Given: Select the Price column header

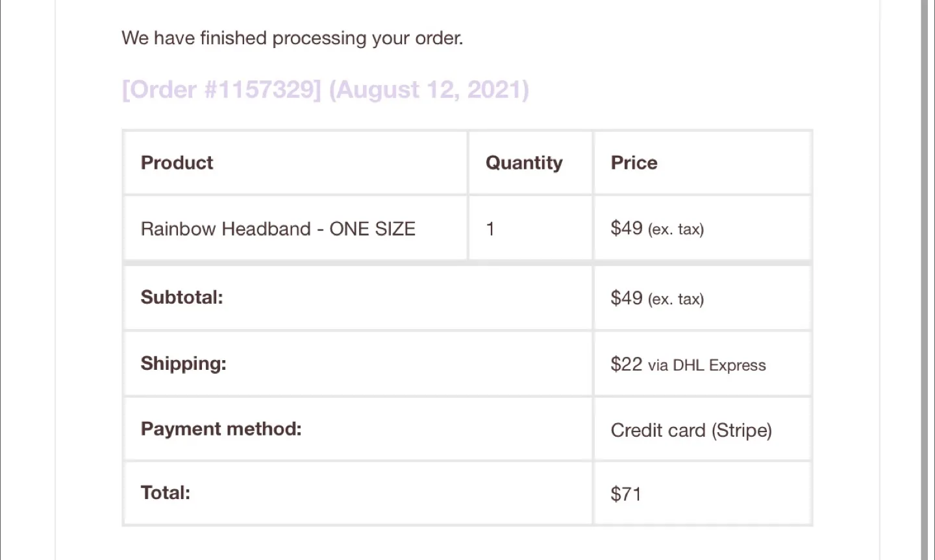Looking at the screenshot, I should point(634,163).
